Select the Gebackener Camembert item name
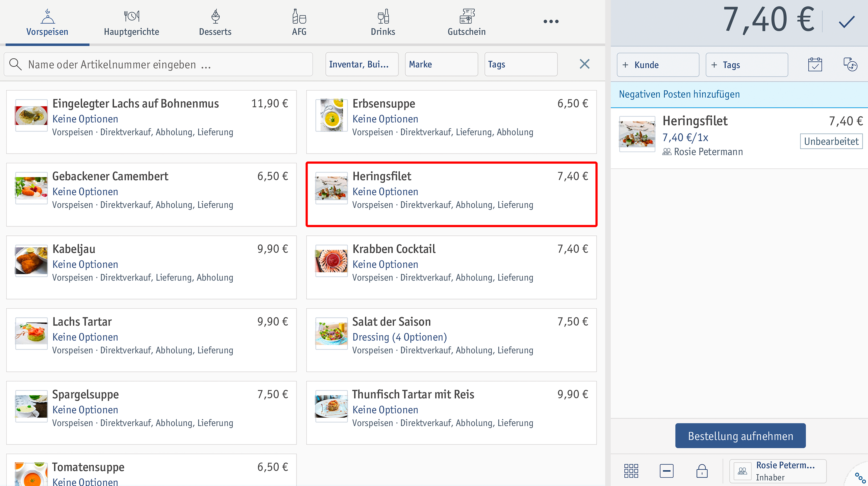 click(110, 176)
